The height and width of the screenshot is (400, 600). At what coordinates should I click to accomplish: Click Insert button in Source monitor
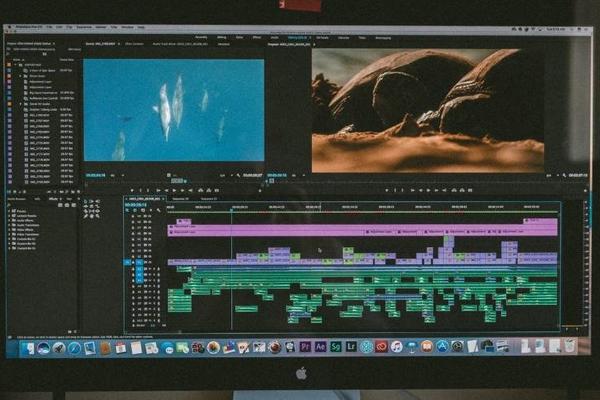pos(201,190)
